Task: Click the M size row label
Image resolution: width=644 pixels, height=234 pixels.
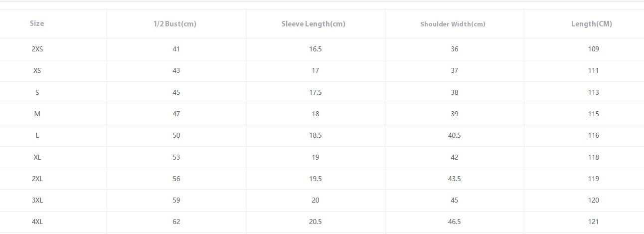Action: [37, 114]
